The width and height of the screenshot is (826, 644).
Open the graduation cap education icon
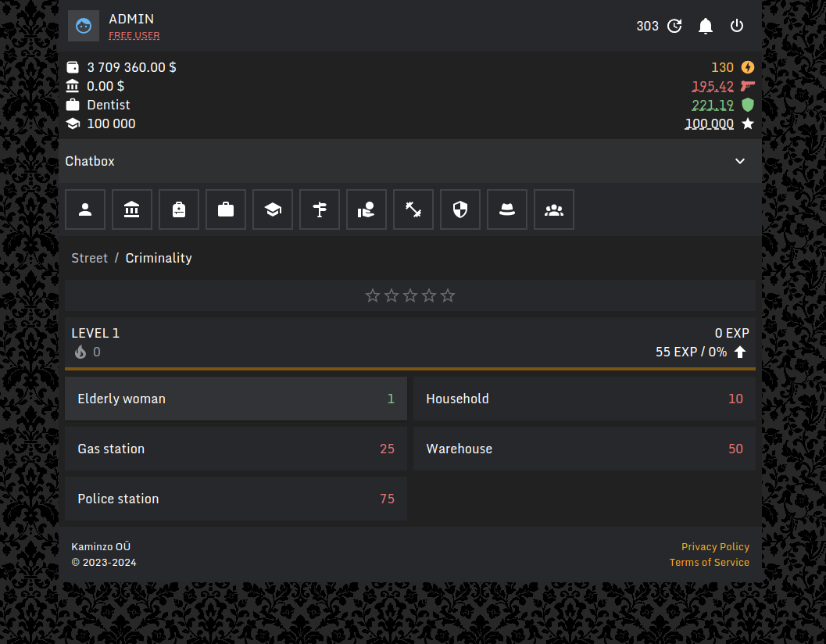point(273,209)
